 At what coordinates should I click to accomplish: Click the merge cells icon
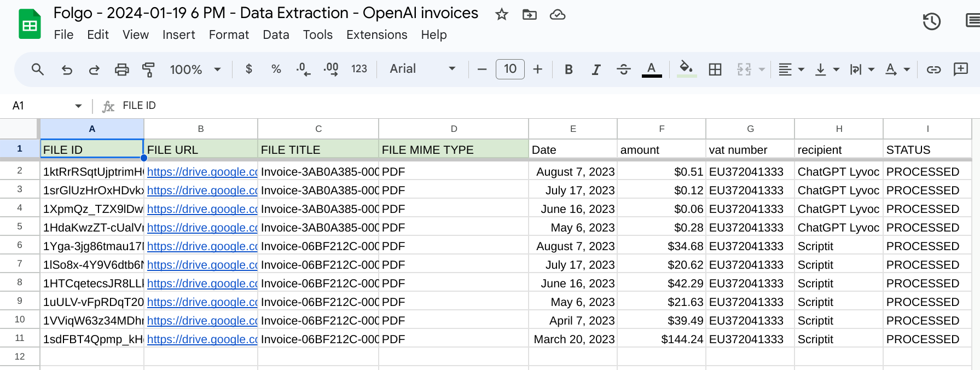point(744,70)
